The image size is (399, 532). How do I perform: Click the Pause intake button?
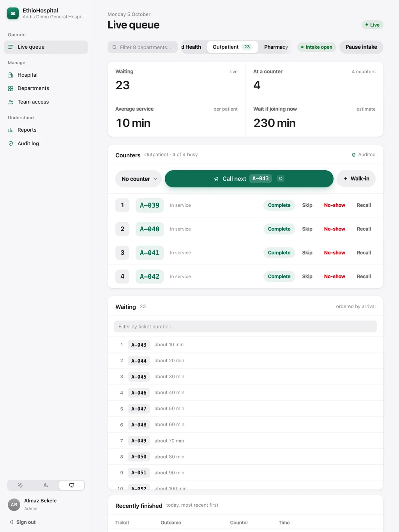(x=361, y=47)
